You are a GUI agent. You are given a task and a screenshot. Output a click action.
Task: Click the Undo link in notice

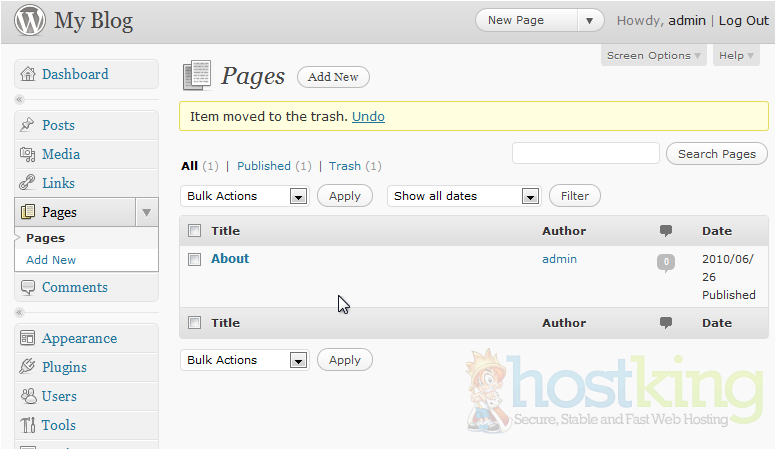tap(368, 116)
